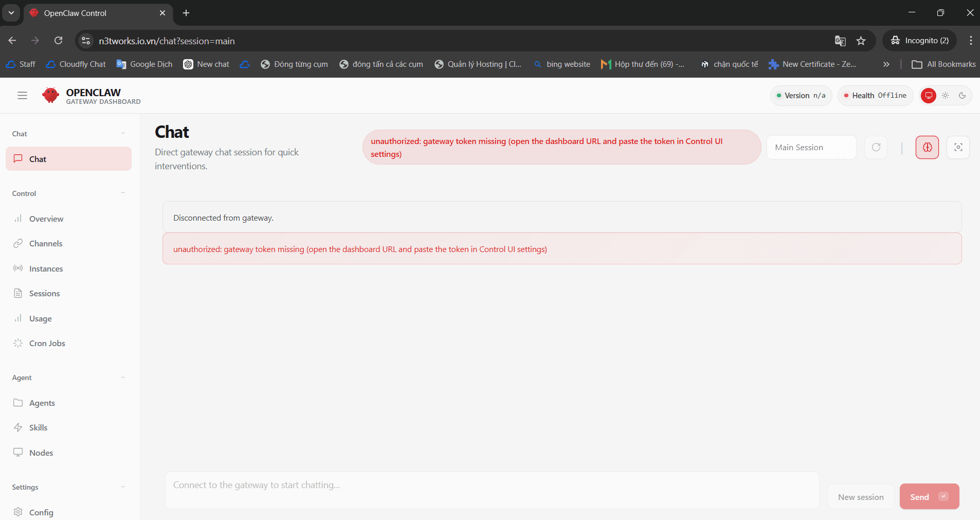Screen dimensions: 980x520
Task: Focus the chat message input box
Action: pyautogui.click(x=492, y=490)
